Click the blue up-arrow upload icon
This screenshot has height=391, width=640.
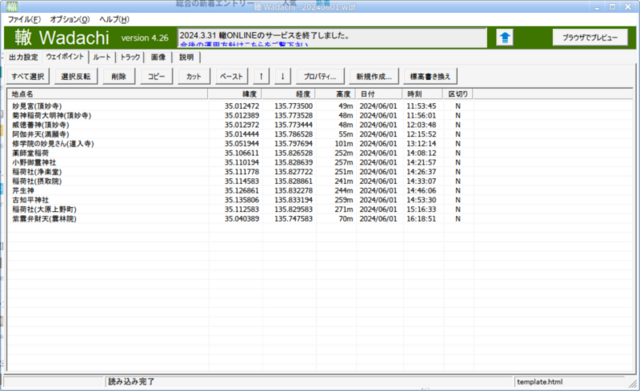(504, 38)
